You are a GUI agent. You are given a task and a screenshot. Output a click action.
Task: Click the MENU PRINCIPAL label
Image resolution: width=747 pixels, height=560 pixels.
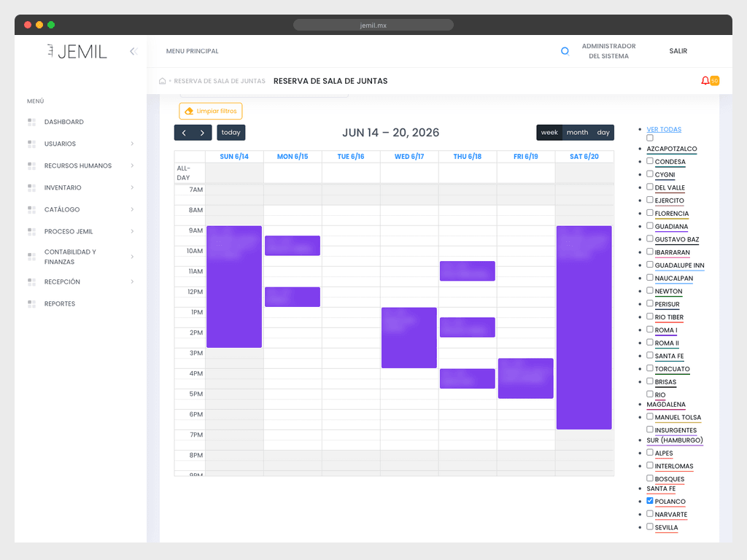(x=193, y=51)
